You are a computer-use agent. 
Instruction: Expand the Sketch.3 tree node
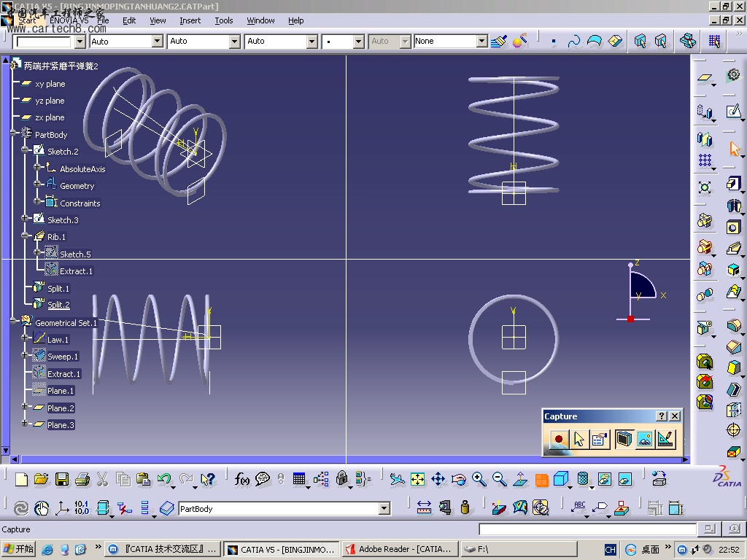[25, 218]
